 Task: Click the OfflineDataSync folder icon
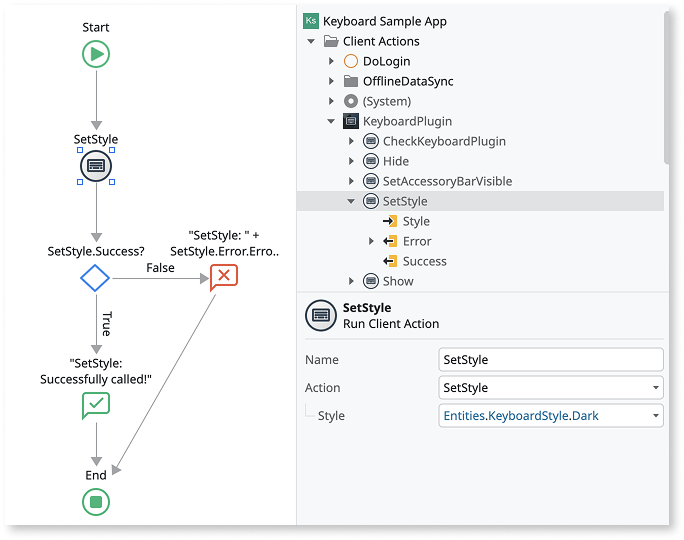[351, 81]
